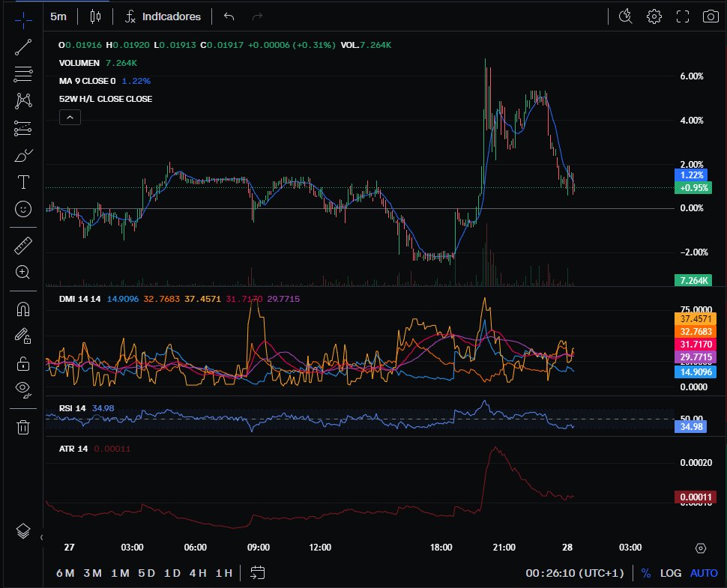The width and height of the screenshot is (727, 588).
Task: Open the quick search lightning icon
Action: click(x=626, y=16)
